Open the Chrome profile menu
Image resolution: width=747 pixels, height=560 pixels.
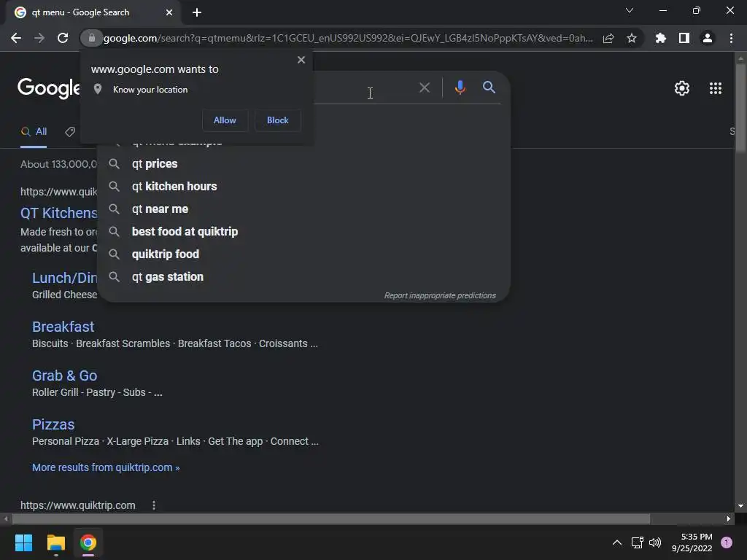pos(708,38)
